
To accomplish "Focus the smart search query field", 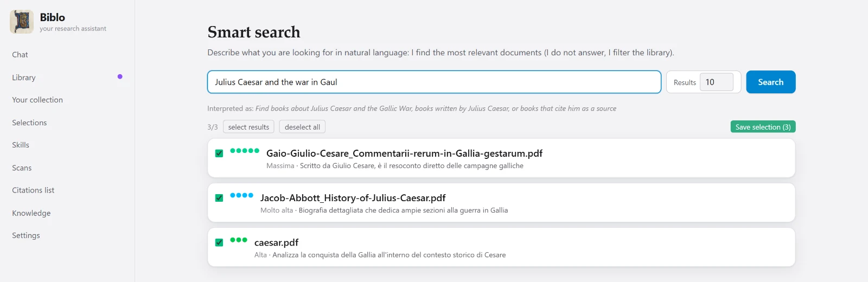I will tap(434, 82).
